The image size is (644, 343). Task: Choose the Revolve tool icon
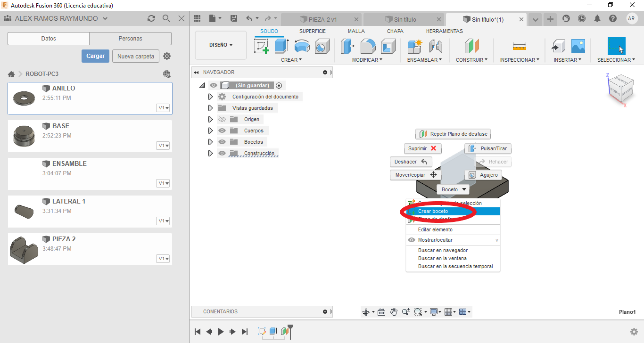(x=302, y=46)
